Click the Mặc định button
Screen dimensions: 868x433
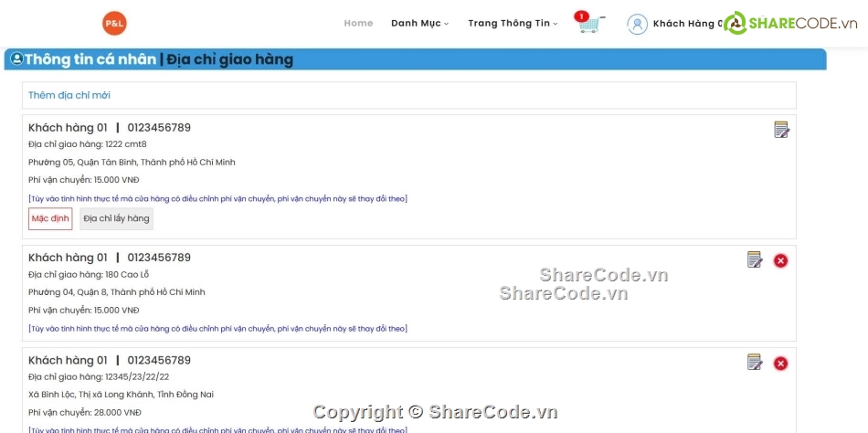point(50,218)
